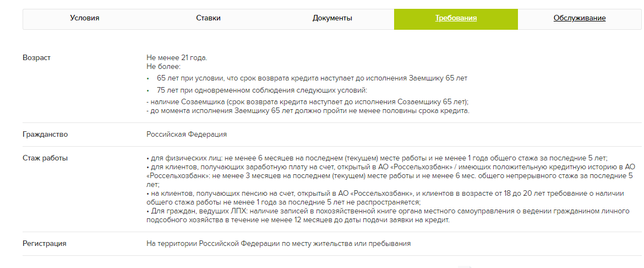Click the Регистрация row label

click(45, 243)
